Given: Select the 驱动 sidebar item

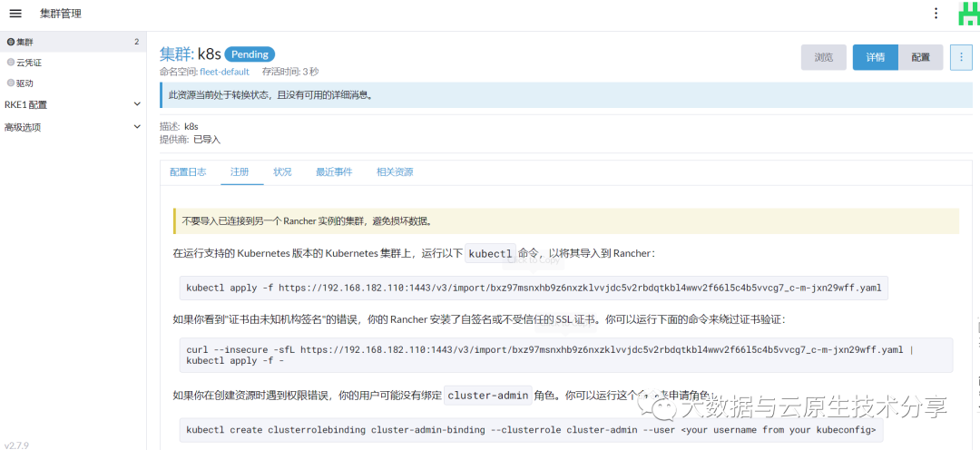Looking at the screenshot, I should (73, 83).
